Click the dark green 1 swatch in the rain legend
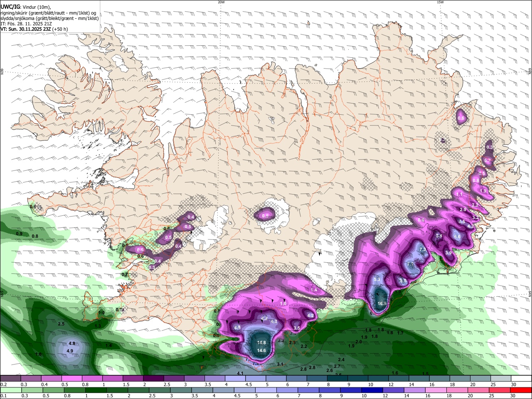Viewport: 532px width, 399px height. pos(96,390)
